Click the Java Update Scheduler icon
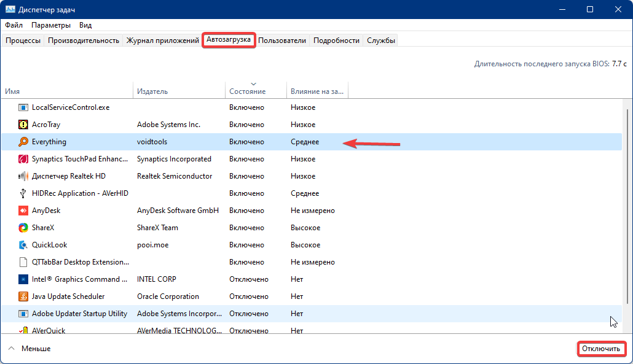This screenshot has height=364, width=633. click(23, 296)
